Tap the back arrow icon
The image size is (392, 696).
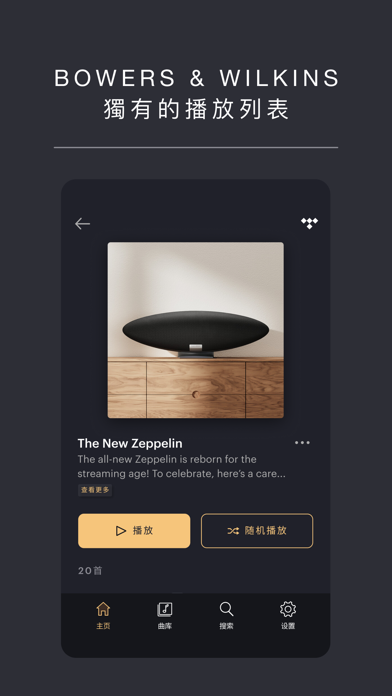(83, 224)
